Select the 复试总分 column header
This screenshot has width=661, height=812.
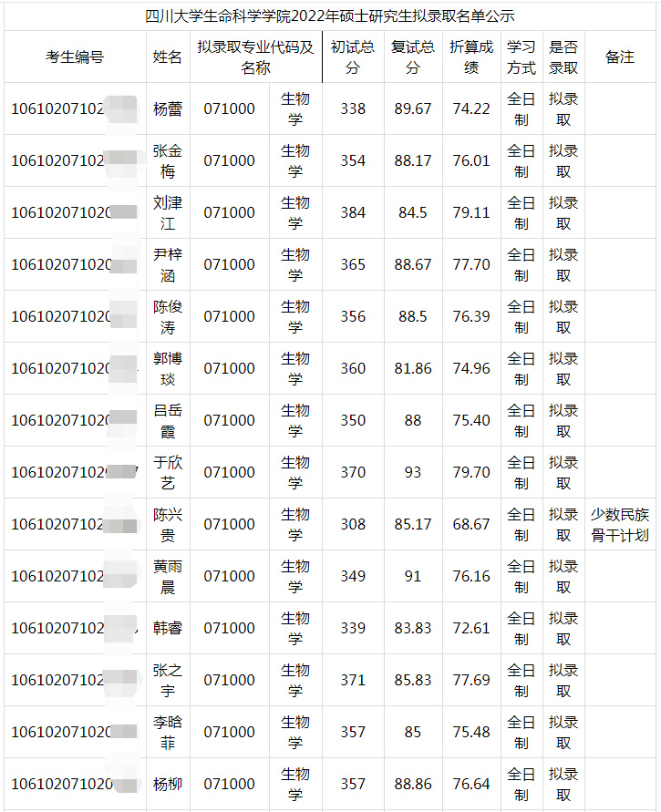click(x=413, y=57)
